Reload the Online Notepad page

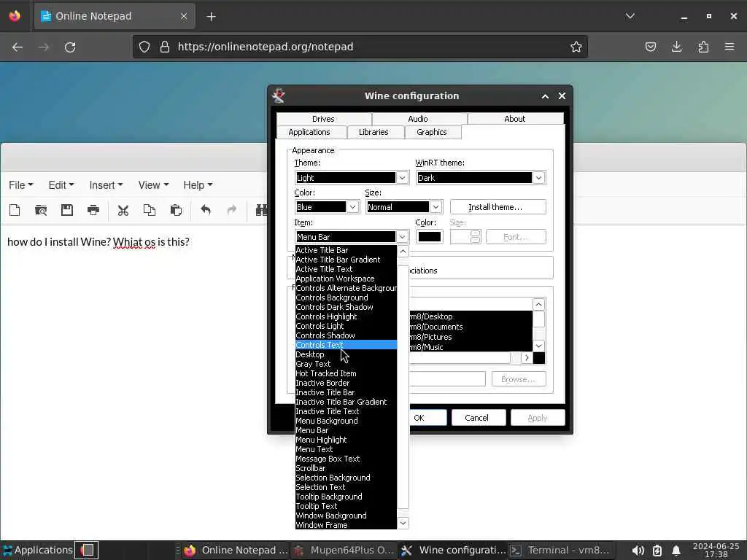click(70, 47)
